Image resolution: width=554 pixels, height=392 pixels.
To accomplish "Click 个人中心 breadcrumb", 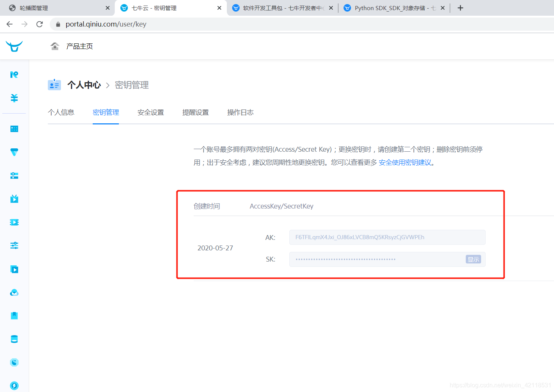I will [84, 85].
